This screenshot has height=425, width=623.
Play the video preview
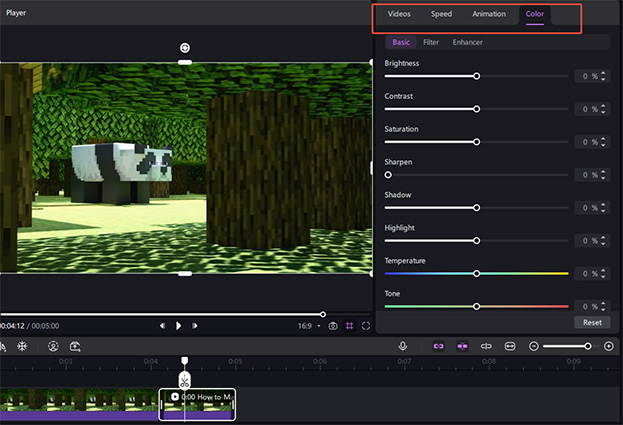pos(178,326)
